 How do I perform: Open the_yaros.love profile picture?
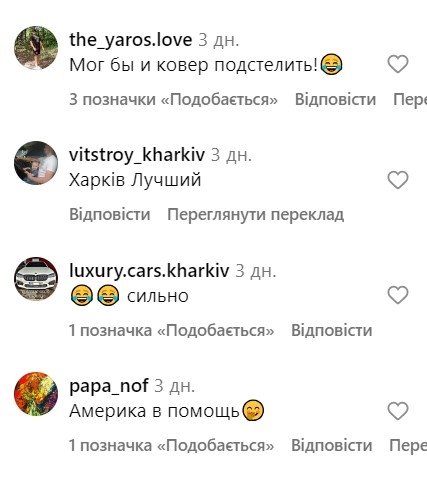tap(36, 48)
